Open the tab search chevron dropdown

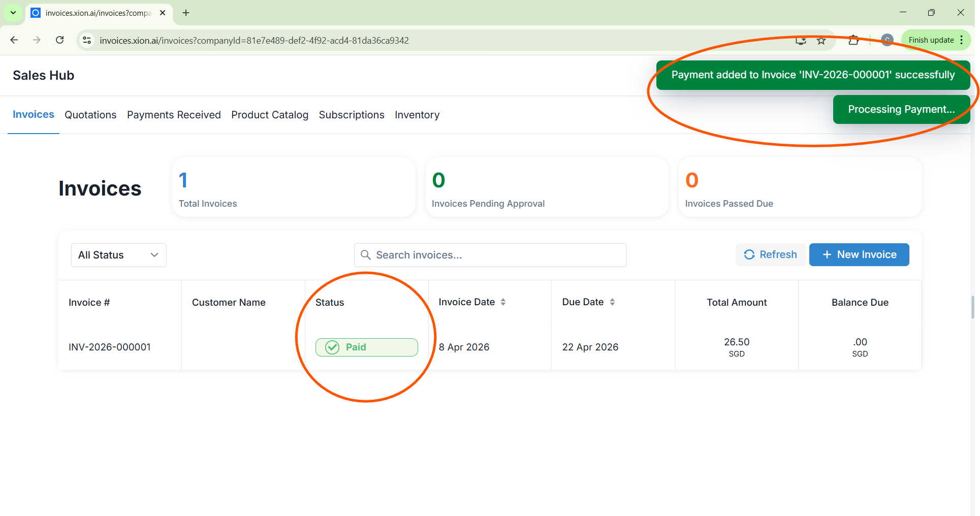coord(13,13)
